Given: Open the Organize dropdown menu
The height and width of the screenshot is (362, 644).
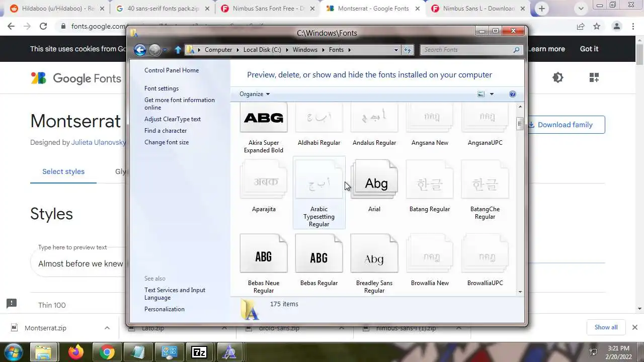Looking at the screenshot, I should pos(255,94).
